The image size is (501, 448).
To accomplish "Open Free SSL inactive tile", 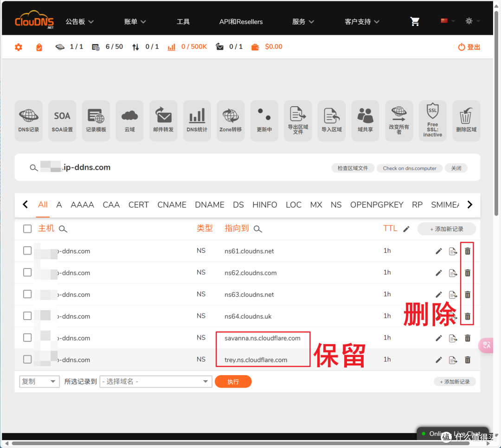I will point(433,121).
